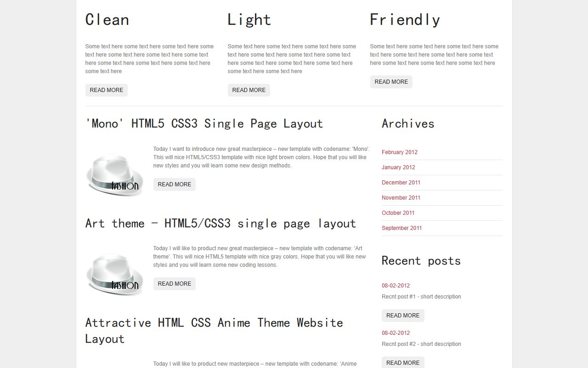588x368 pixels.
Task: Open the December 2011 archive
Action: point(401,183)
